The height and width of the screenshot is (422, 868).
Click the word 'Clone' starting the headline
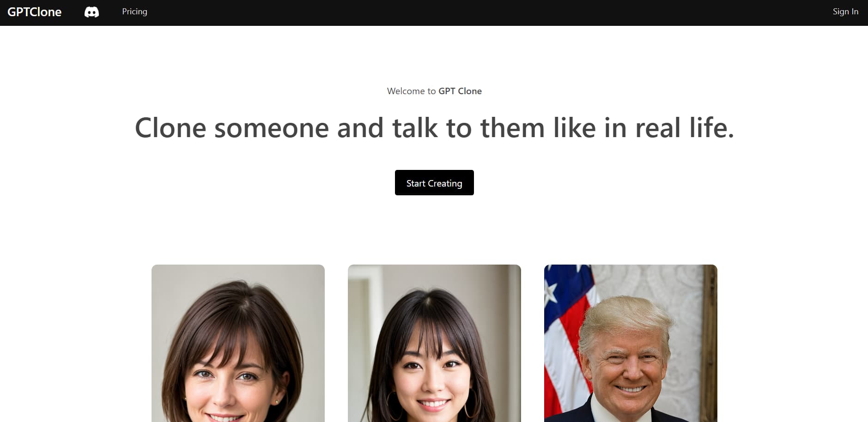[170, 128]
